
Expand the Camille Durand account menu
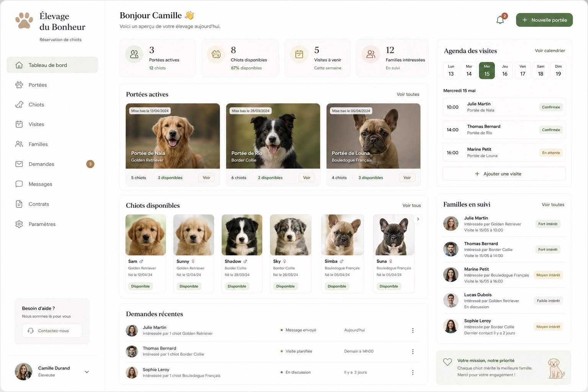pyautogui.click(x=87, y=372)
